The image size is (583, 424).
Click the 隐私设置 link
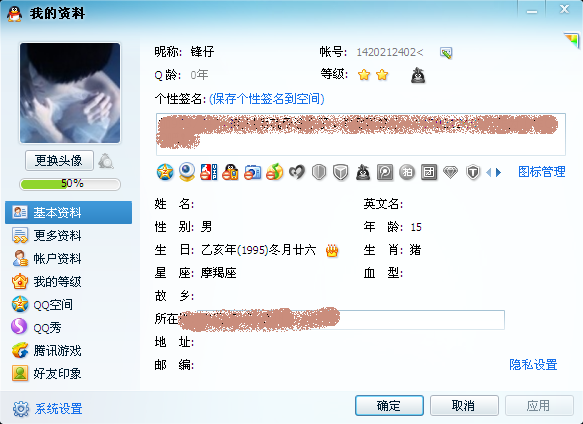pyautogui.click(x=533, y=364)
